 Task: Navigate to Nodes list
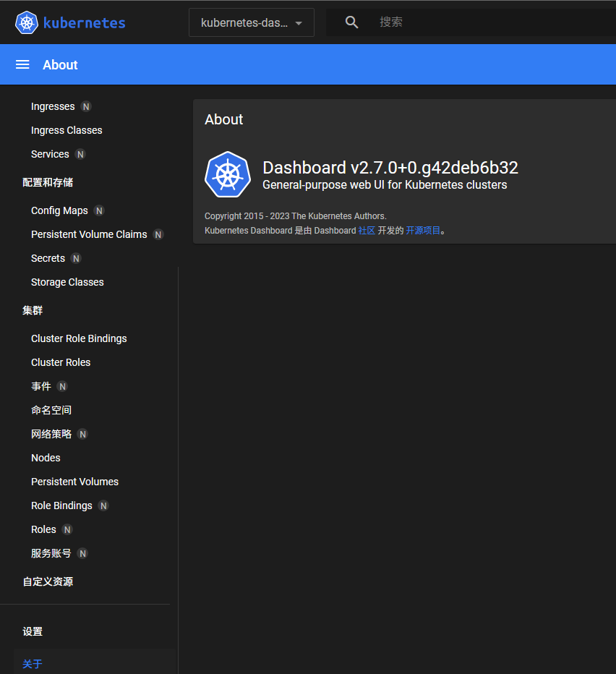[x=46, y=458]
